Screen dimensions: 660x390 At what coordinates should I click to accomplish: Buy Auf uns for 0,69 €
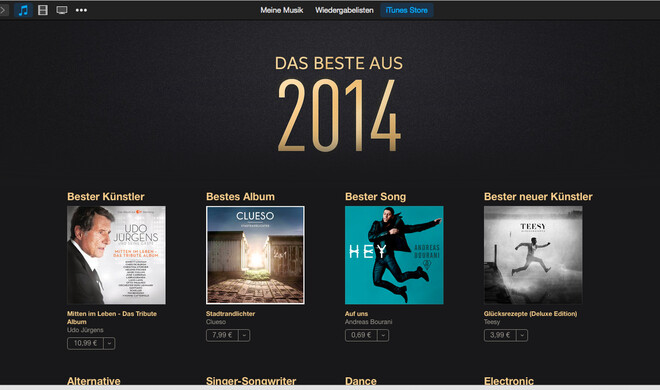point(361,335)
